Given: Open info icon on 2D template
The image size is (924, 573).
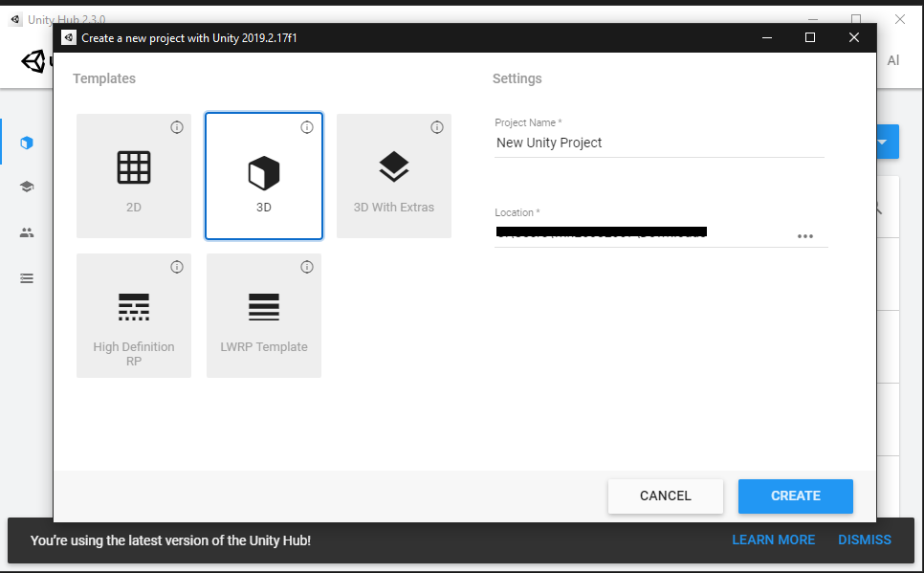Looking at the screenshot, I should click(177, 127).
